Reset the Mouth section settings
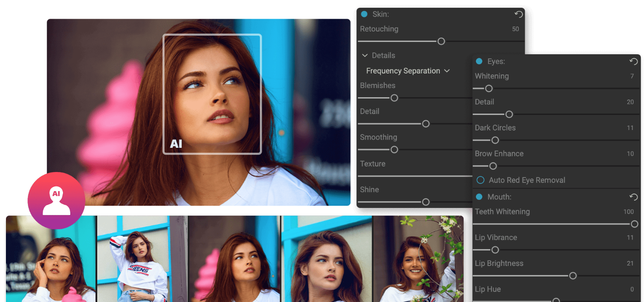This screenshot has height=302, width=644. pos(633,197)
